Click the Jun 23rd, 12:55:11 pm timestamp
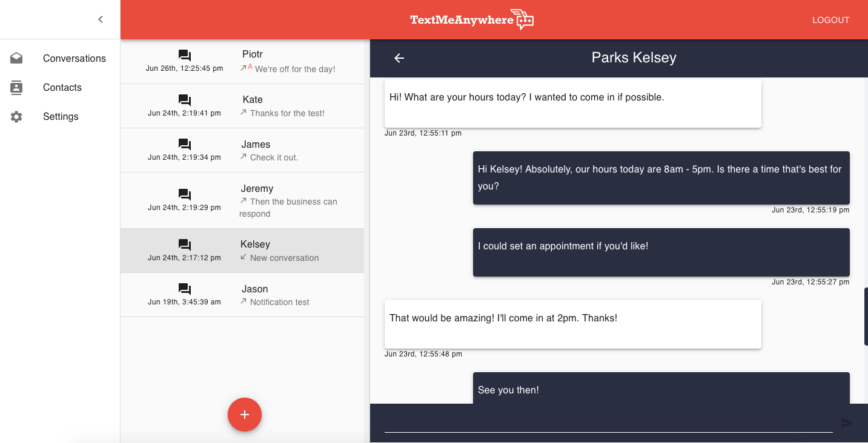Viewport: 868px width, 443px height. tap(423, 133)
